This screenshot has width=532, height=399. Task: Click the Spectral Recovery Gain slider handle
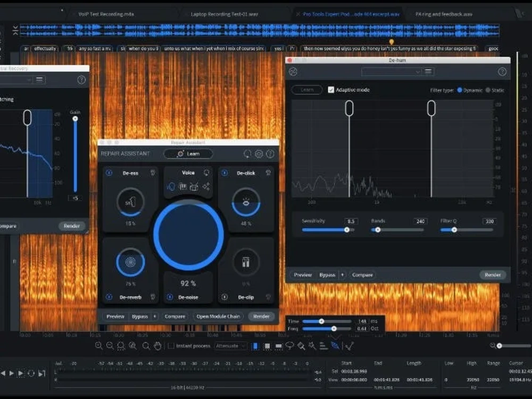(76, 119)
